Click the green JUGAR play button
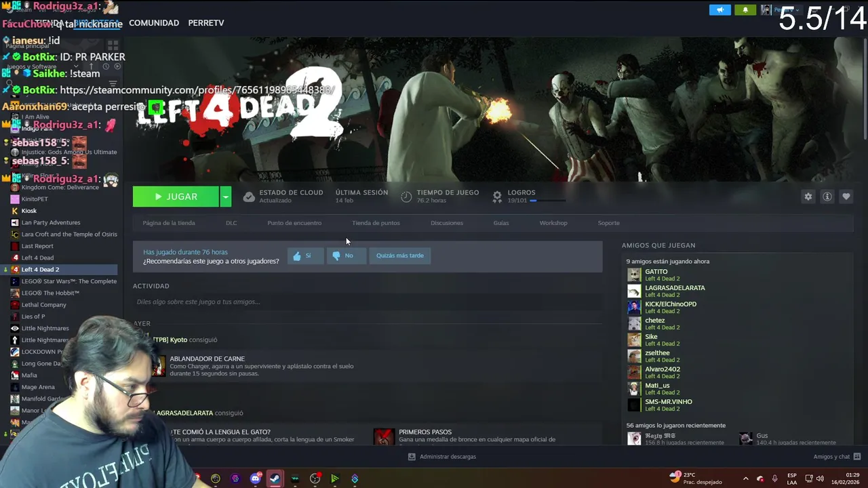This screenshot has width=868, height=488. tap(176, 197)
